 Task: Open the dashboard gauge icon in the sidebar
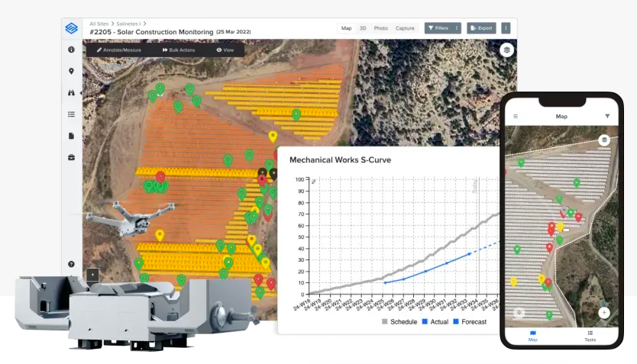click(72, 50)
